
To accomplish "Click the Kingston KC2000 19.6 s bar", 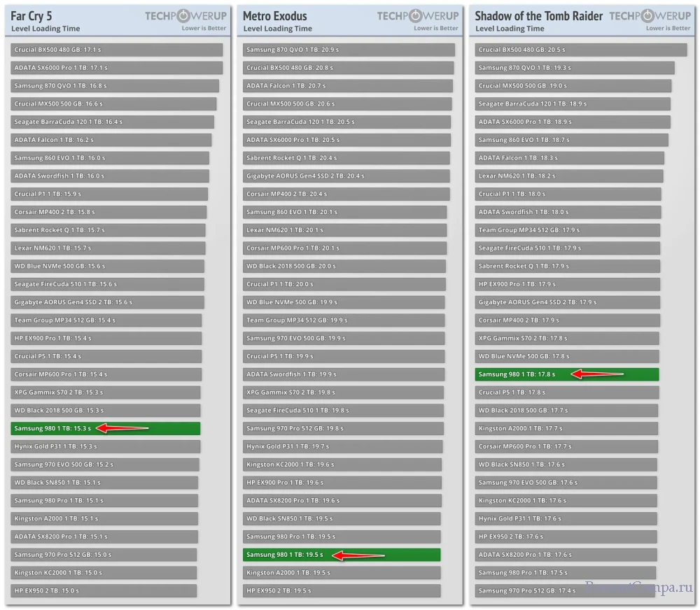I will point(342,464).
